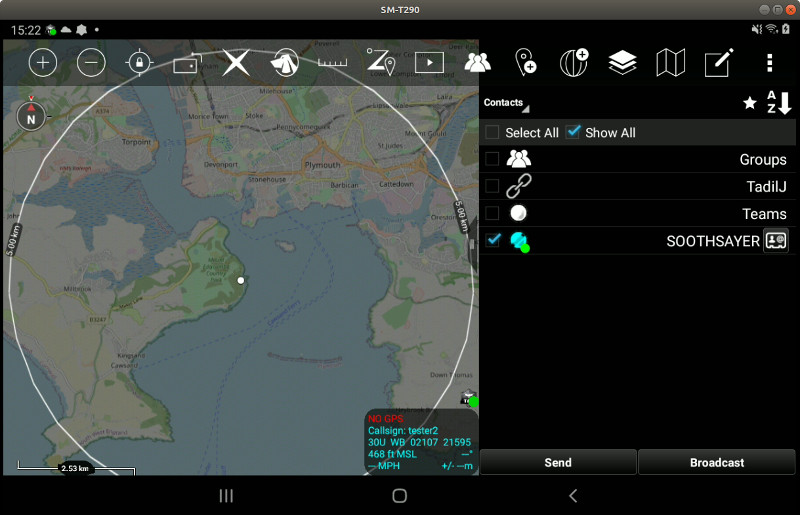Zoom out of the map

tap(91, 63)
